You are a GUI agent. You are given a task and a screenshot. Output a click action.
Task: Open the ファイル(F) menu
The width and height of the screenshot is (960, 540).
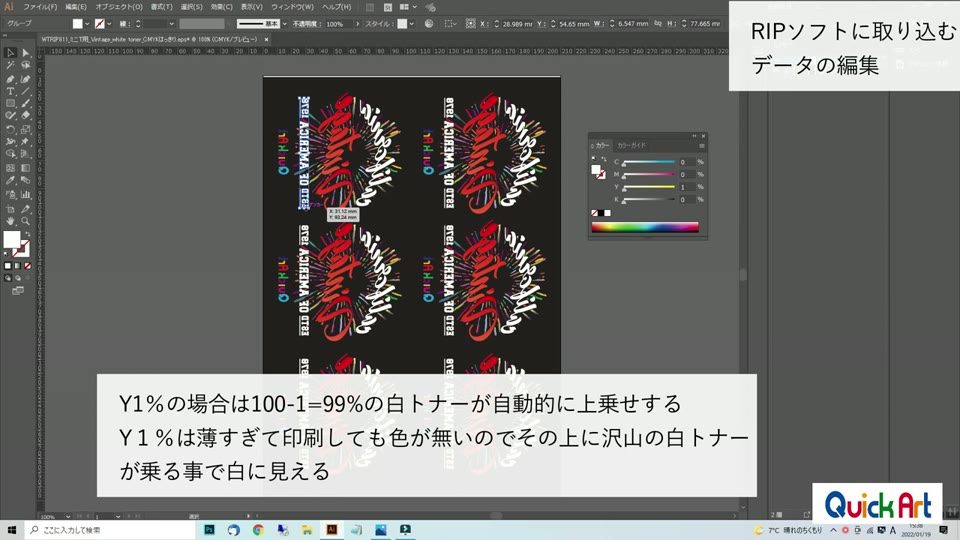(40, 7)
